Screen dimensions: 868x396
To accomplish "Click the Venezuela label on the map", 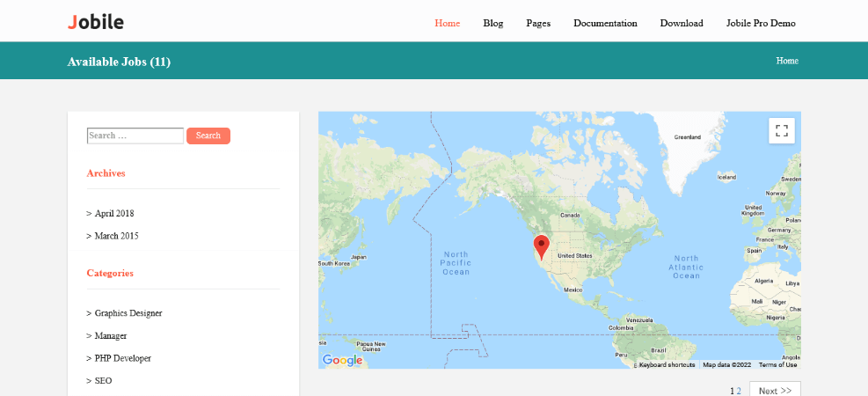I will (639, 320).
